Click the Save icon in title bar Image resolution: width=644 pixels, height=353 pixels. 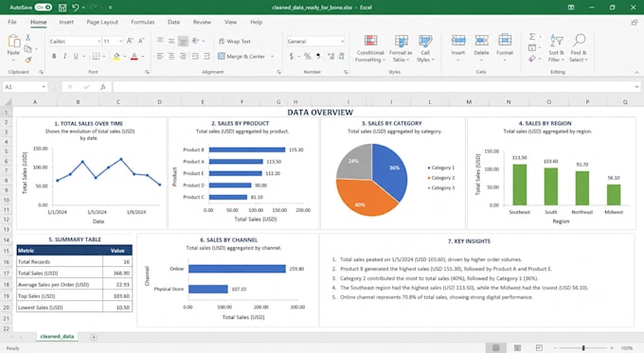click(x=63, y=8)
